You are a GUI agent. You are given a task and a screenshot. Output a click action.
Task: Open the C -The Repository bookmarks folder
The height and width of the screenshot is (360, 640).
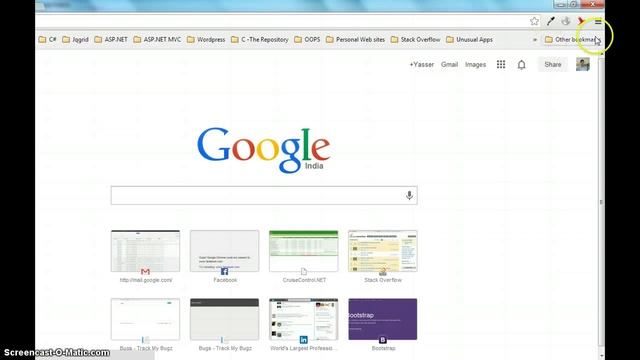(x=260, y=40)
